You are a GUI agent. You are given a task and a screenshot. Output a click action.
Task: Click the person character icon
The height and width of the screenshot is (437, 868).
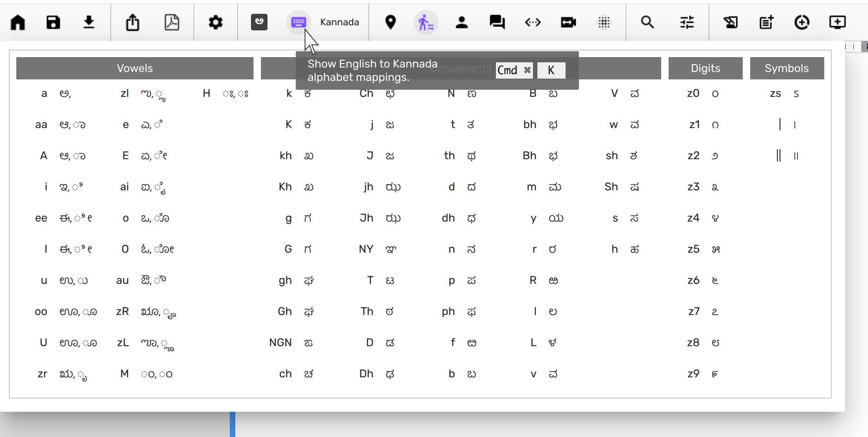coord(461,22)
